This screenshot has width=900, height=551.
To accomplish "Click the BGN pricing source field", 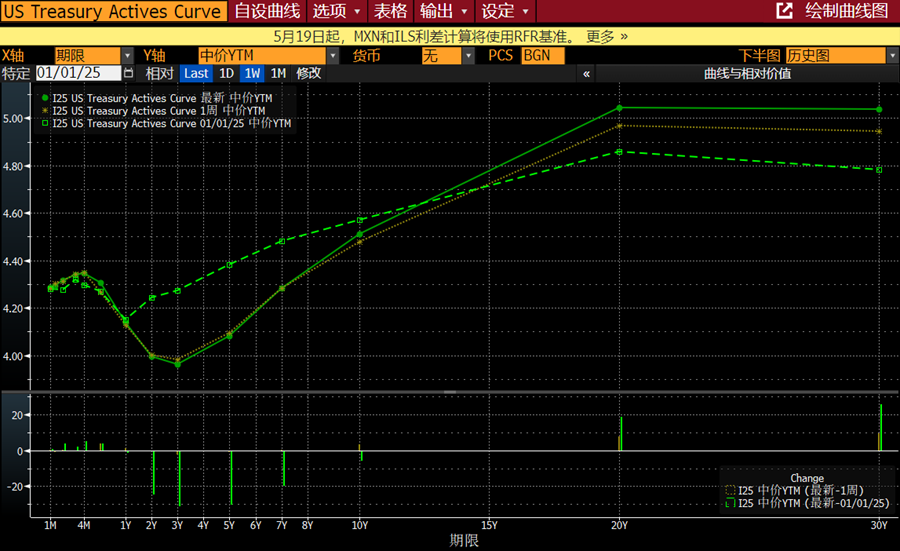I will pyautogui.click(x=542, y=56).
